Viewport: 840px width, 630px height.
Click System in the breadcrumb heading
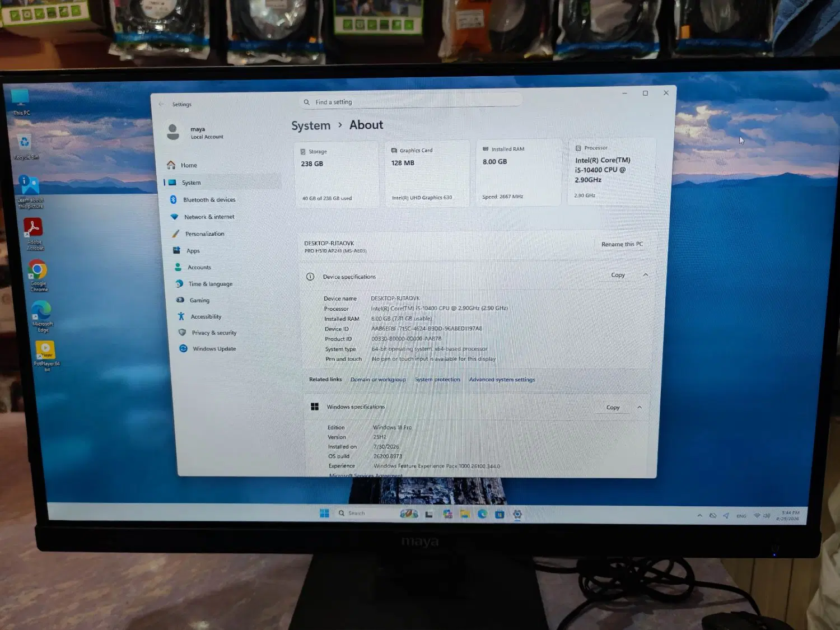[311, 126]
